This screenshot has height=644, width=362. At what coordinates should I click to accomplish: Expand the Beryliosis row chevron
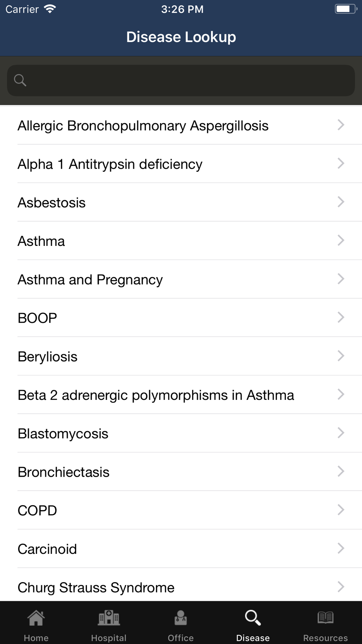coord(341,356)
